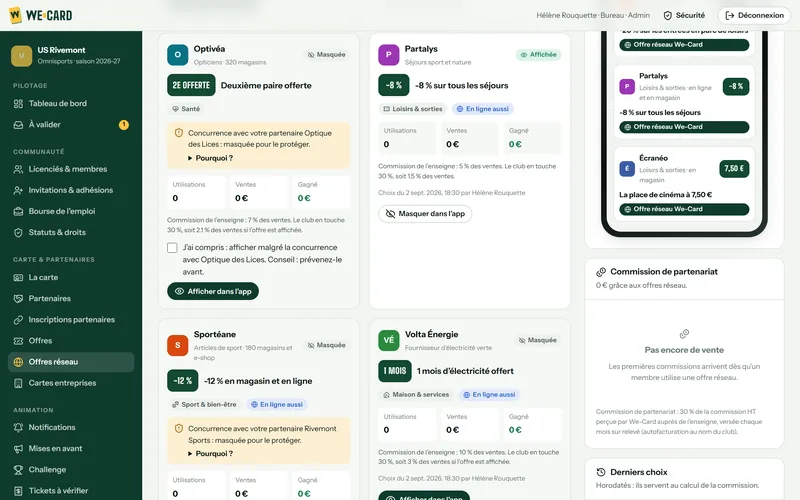Open Statuts & droits

click(x=71, y=233)
